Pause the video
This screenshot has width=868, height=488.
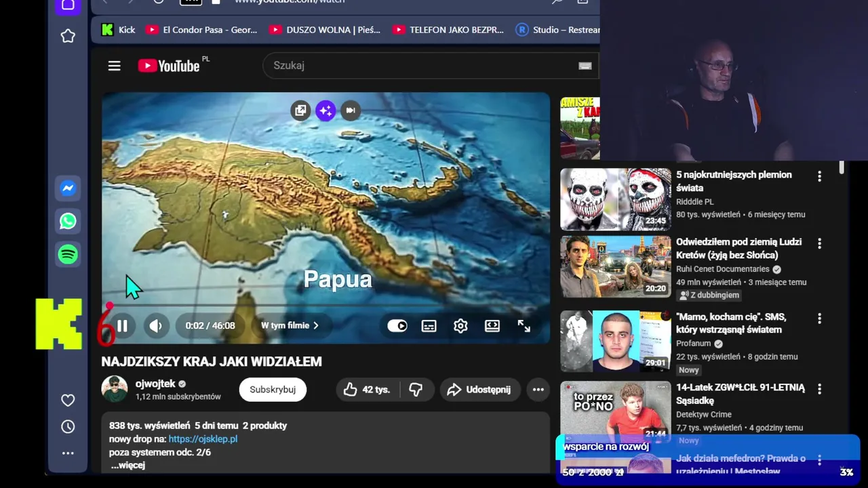point(122,325)
